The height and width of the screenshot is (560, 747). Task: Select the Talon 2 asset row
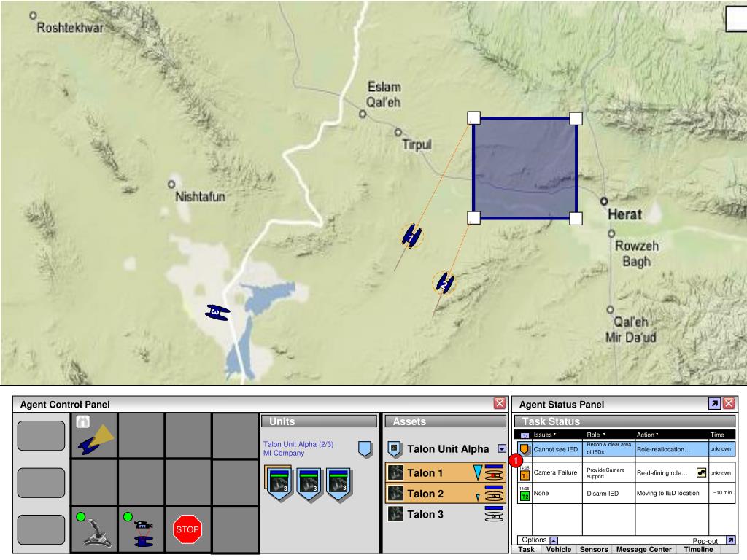[x=446, y=494]
